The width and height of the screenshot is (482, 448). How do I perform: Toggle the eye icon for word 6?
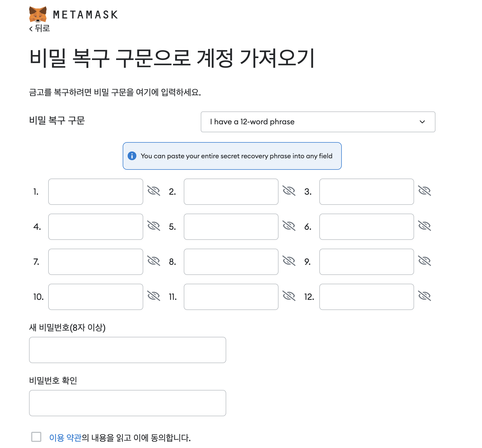pos(424,226)
